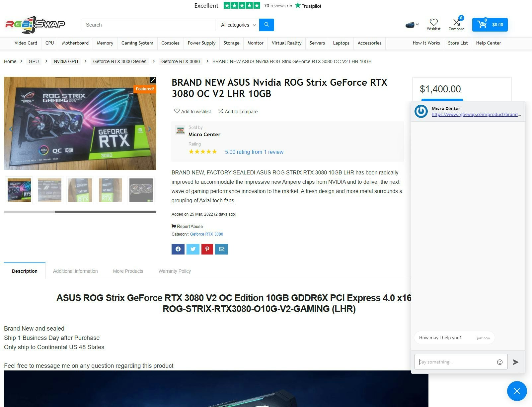Click Nvidia GPU breadcrumb
Image resolution: width=532 pixels, height=407 pixels.
point(66,61)
